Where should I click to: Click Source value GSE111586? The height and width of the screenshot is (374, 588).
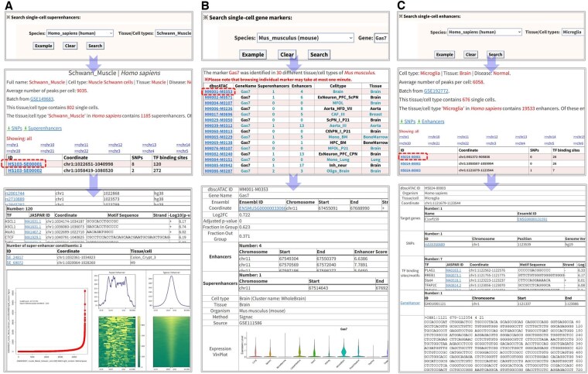[x=251, y=323]
